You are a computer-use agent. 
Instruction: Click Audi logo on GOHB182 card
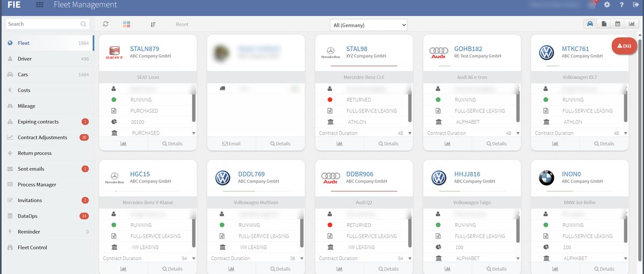438,53
